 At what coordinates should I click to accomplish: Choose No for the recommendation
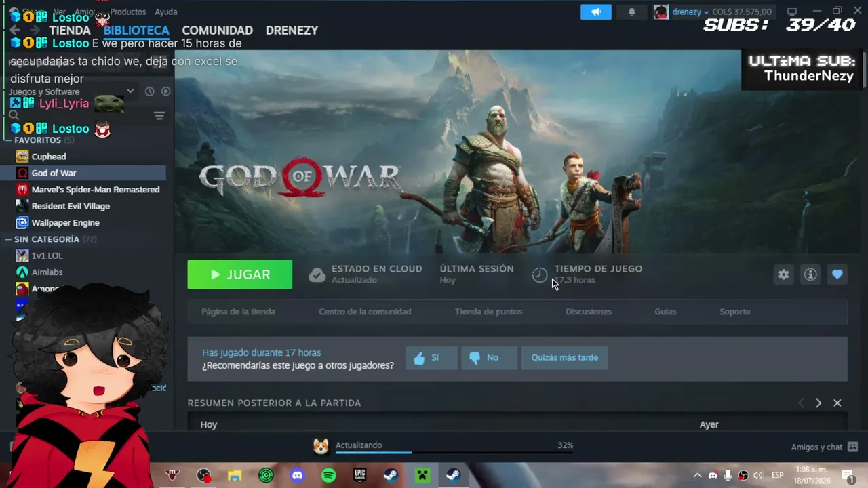[x=489, y=357]
